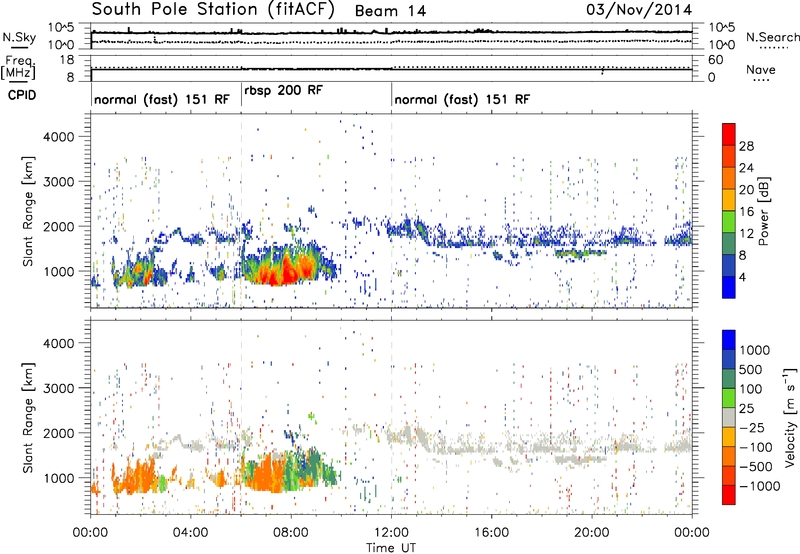The image size is (800, 554).
Task: Click the '28' tick on the Power colorbar
Action: pos(746,146)
